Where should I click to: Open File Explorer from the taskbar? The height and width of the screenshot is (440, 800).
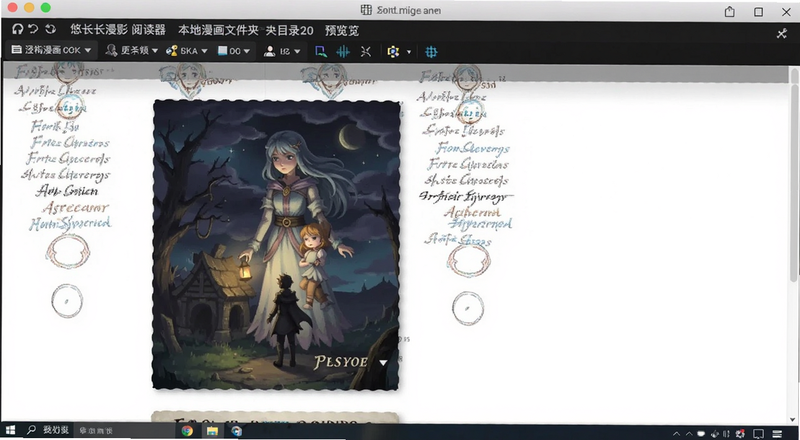point(212,431)
